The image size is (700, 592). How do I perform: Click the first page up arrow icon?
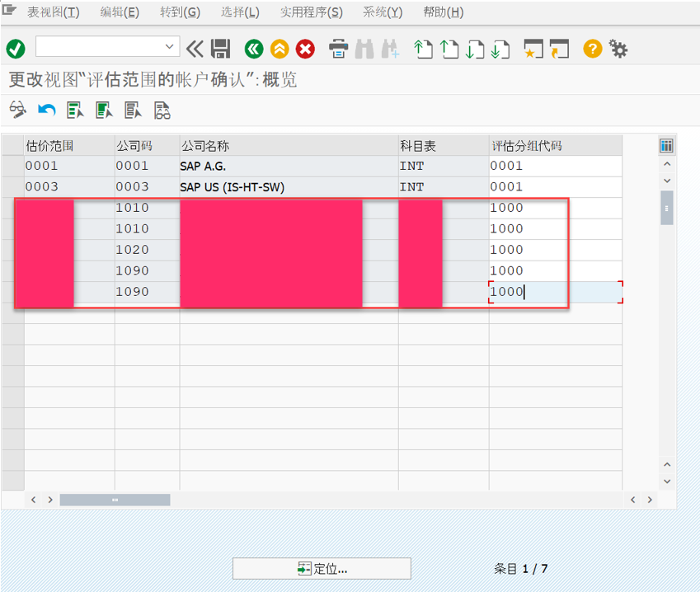coord(423,49)
